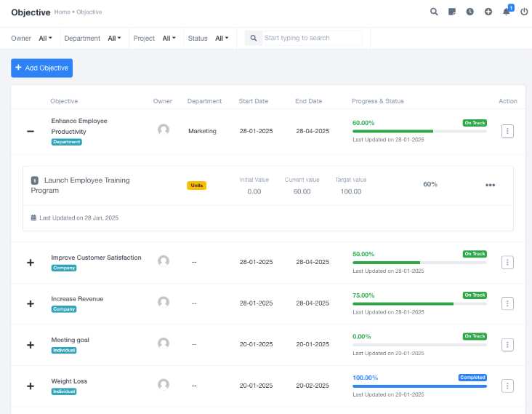Open the sticky notes icon in header
532x414 pixels.
tap(452, 12)
